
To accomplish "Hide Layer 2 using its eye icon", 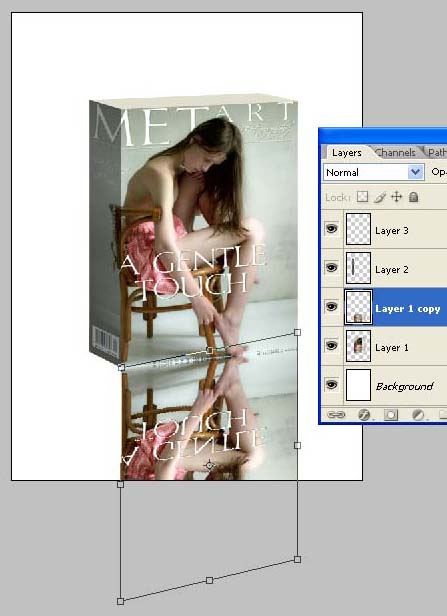I will pos(332,268).
